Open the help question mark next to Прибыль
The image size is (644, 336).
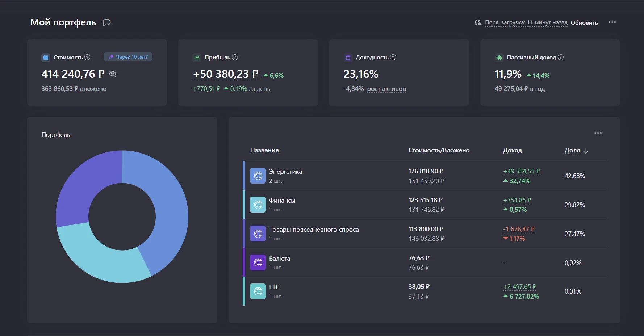click(235, 57)
